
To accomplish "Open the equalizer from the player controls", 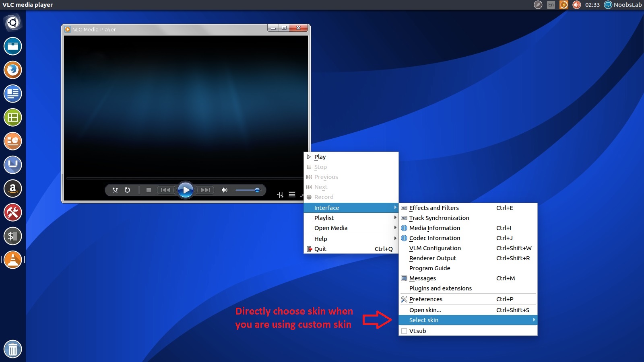I will click(280, 195).
